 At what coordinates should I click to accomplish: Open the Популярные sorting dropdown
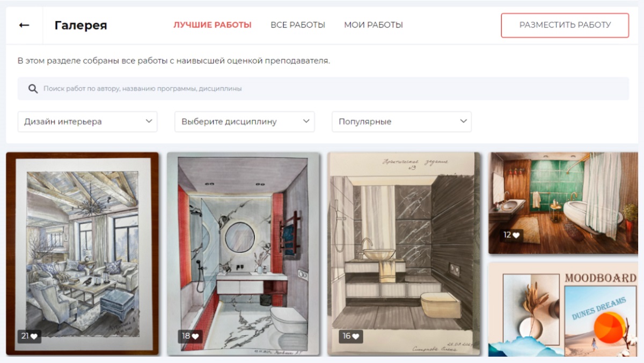point(401,122)
